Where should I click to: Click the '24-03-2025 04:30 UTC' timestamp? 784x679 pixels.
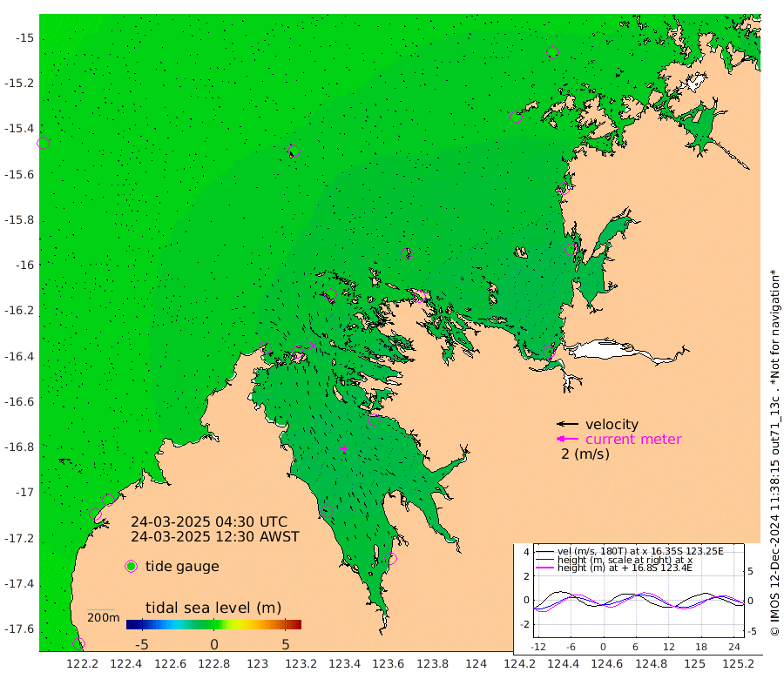(209, 522)
